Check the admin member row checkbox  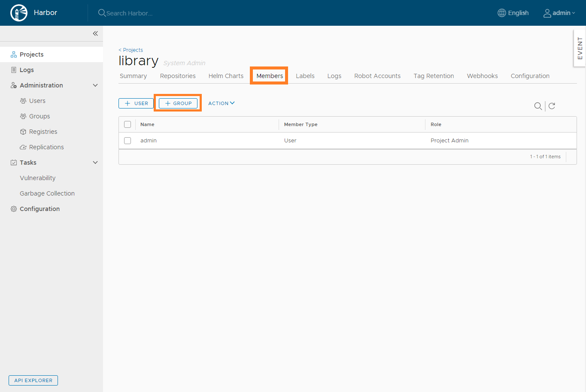128,141
